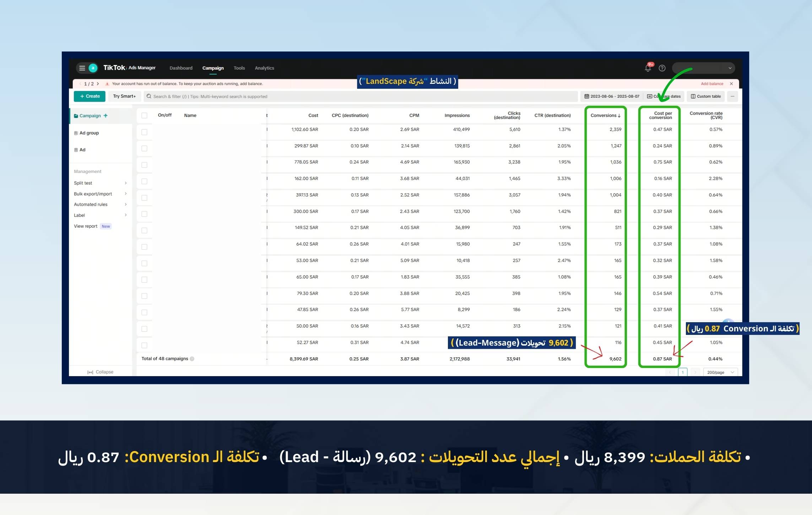Image resolution: width=812 pixels, height=515 pixels.
Task: Click the plus icon next to Campaign
Action: pos(105,116)
